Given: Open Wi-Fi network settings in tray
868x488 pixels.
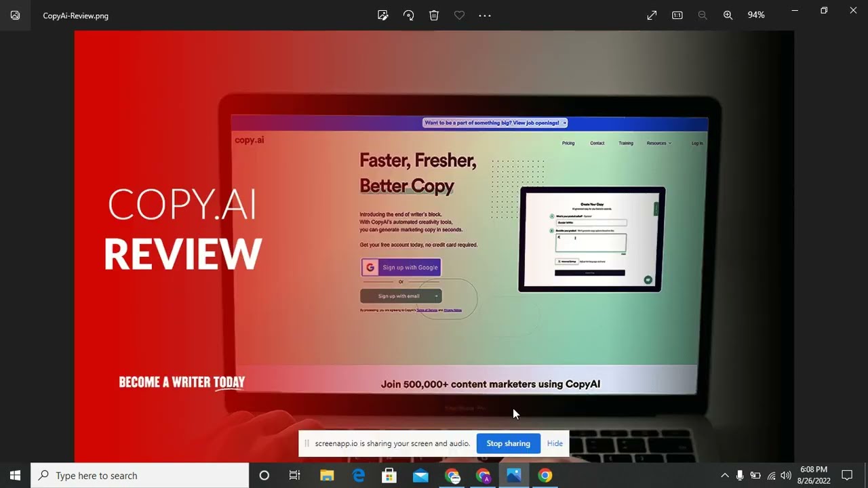Looking at the screenshot, I should coord(771,475).
